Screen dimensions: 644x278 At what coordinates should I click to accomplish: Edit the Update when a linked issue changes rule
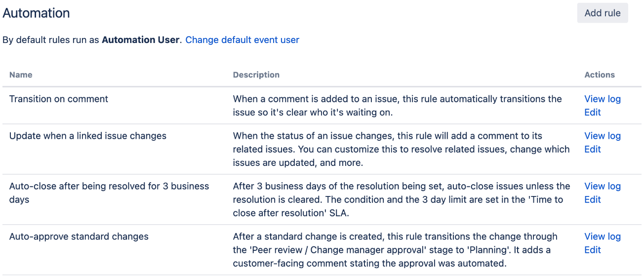point(593,149)
